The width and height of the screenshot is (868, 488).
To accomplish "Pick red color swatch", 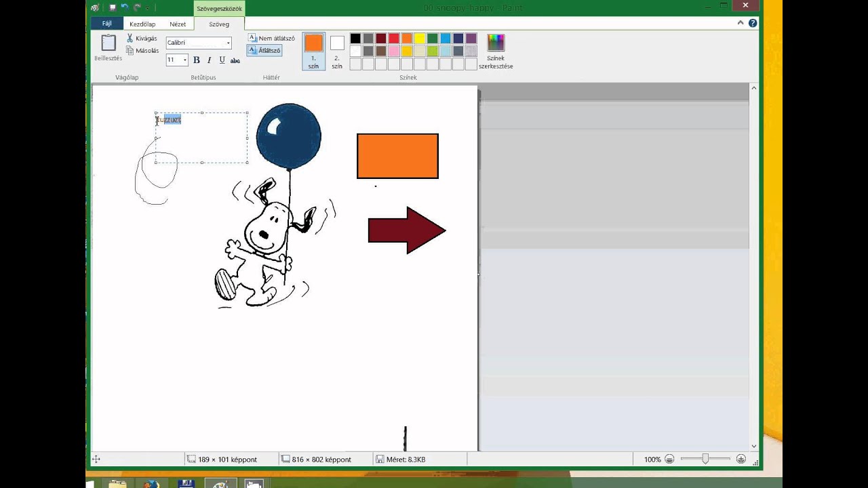I will 394,39.
